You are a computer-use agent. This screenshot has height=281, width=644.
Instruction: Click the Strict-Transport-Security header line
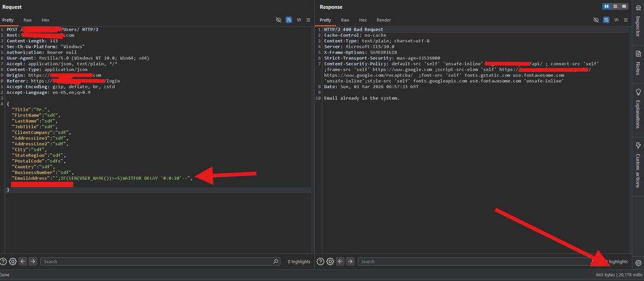tap(382, 58)
